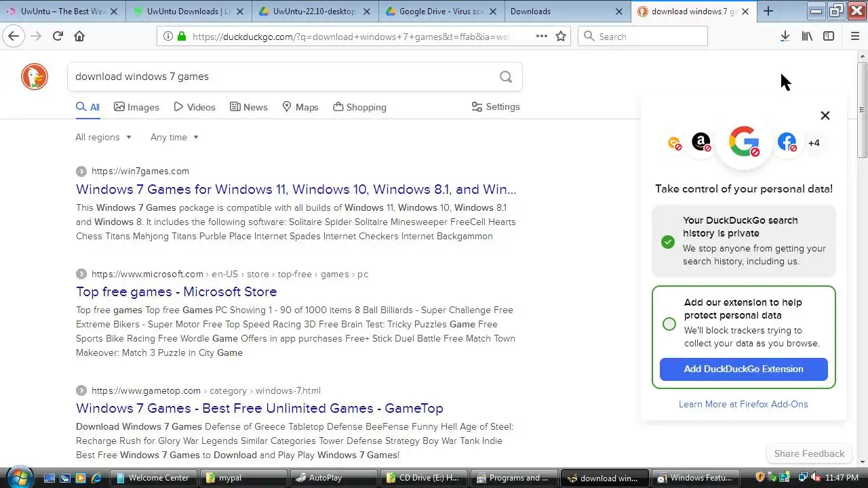Open the Programs and... taskbar window
Image resolution: width=868 pixels, height=488 pixels.
(515, 478)
